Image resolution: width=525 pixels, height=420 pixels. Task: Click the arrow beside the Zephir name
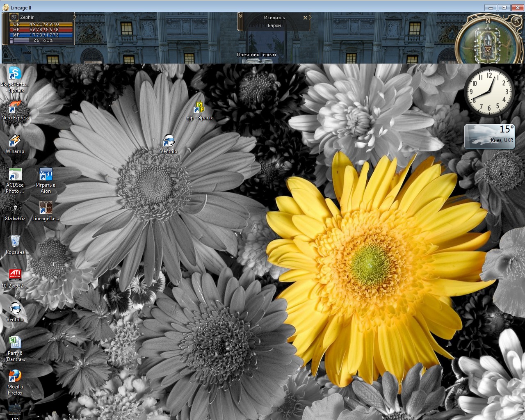[x=75, y=17]
